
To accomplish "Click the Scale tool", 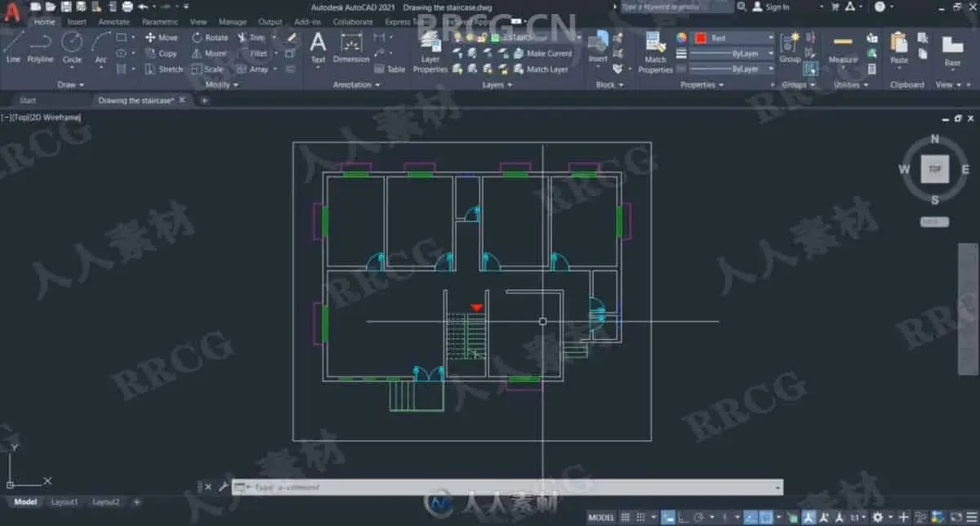I will [x=207, y=69].
